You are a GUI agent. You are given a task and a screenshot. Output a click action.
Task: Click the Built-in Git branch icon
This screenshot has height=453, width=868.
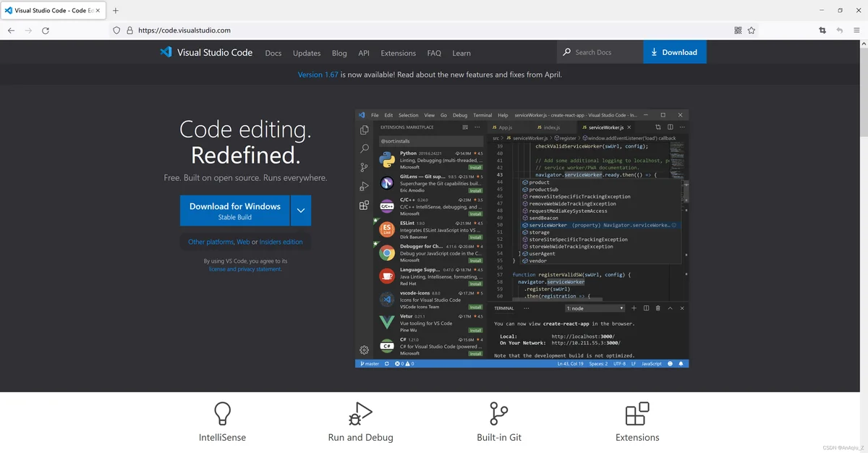498,413
